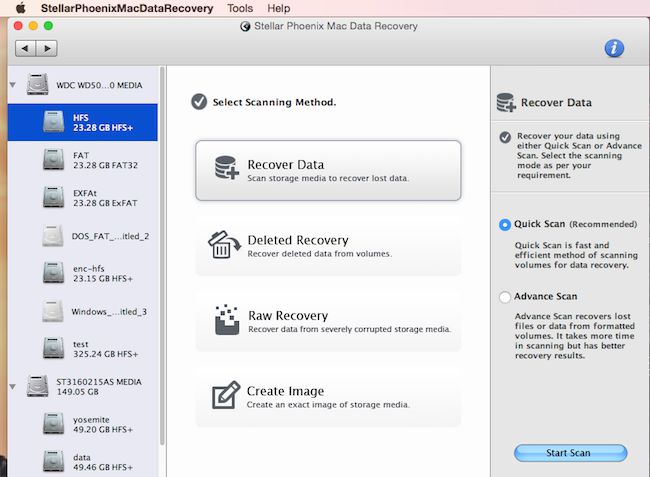Select the HFS 23.28 GB volume icon
The image size is (650, 477).
[53, 122]
